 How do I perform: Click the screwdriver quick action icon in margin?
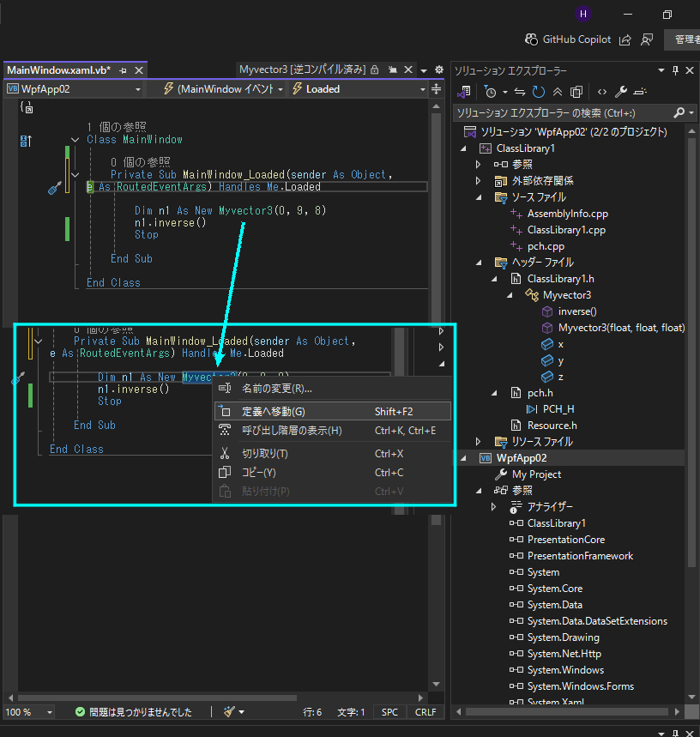(55, 188)
